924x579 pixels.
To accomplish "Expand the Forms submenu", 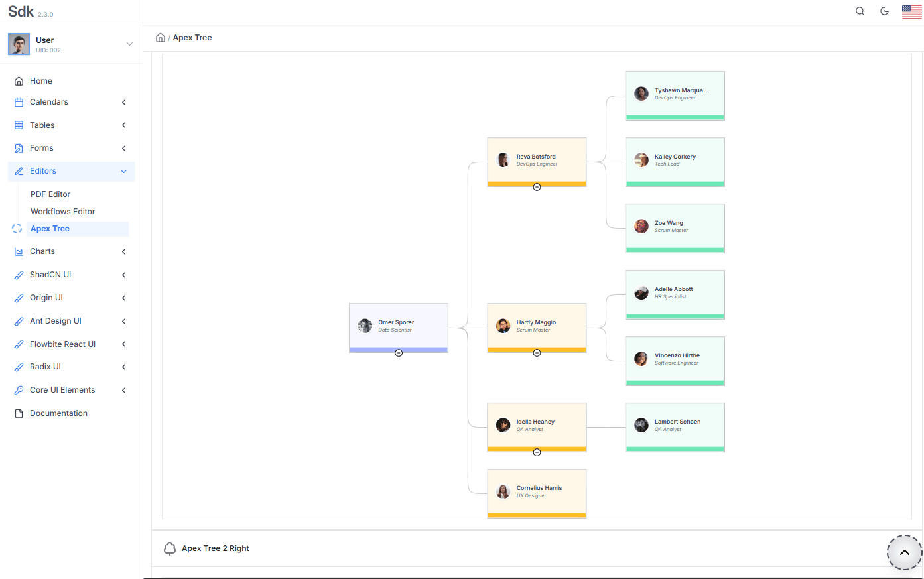I will pyautogui.click(x=123, y=148).
